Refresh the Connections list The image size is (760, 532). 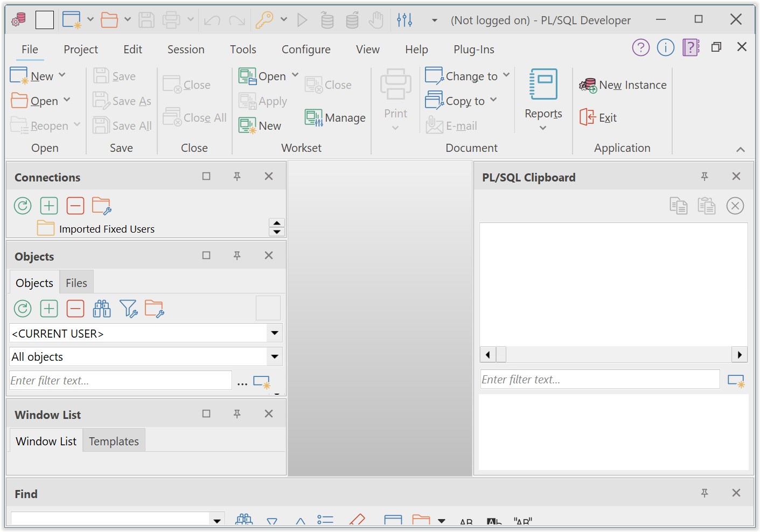coord(22,205)
